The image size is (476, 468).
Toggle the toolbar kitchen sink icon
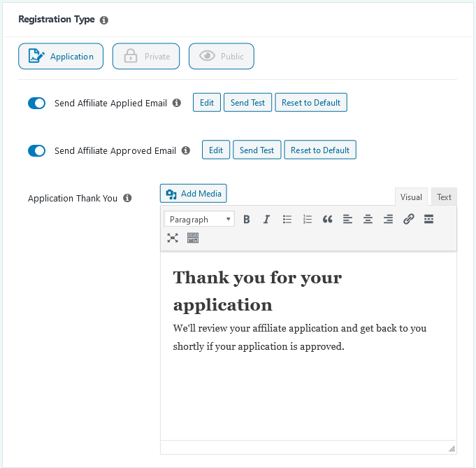193,238
